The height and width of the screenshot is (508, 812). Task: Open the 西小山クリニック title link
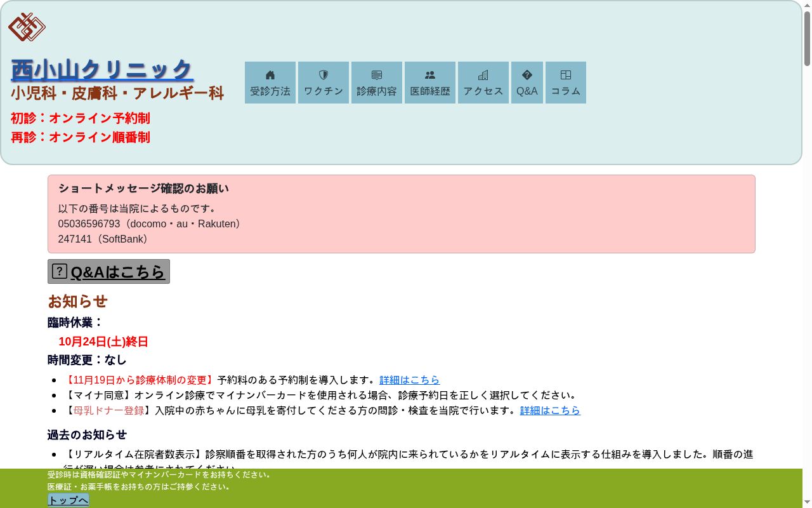102,70
